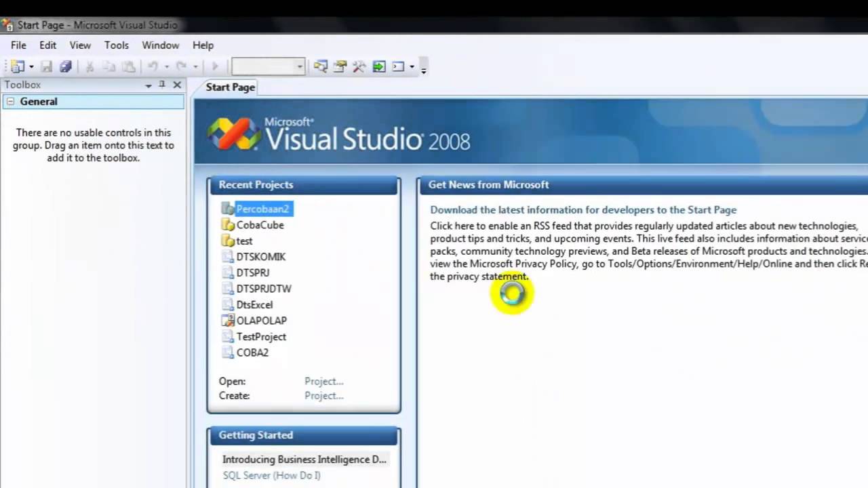
Task: Open recent project DTSKOMIK
Action: pyautogui.click(x=261, y=257)
